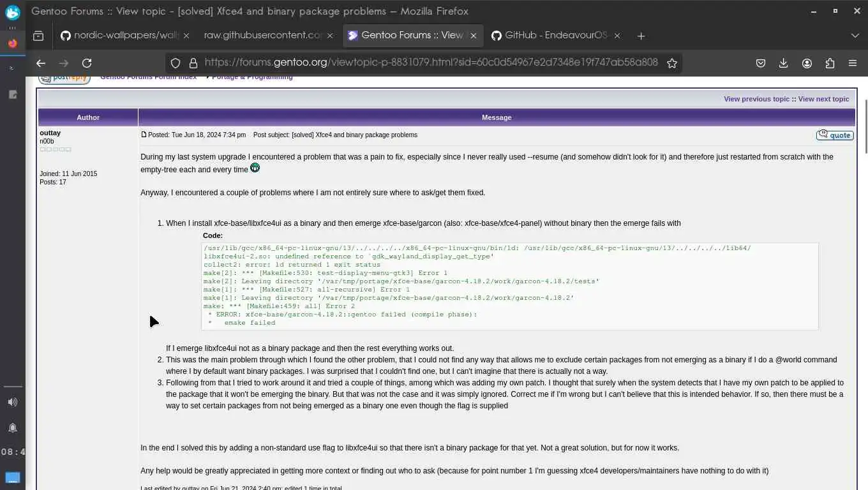Click 'Posts: 17' text under author
The width and height of the screenshot is (868, 490).
tap(53, 182)
